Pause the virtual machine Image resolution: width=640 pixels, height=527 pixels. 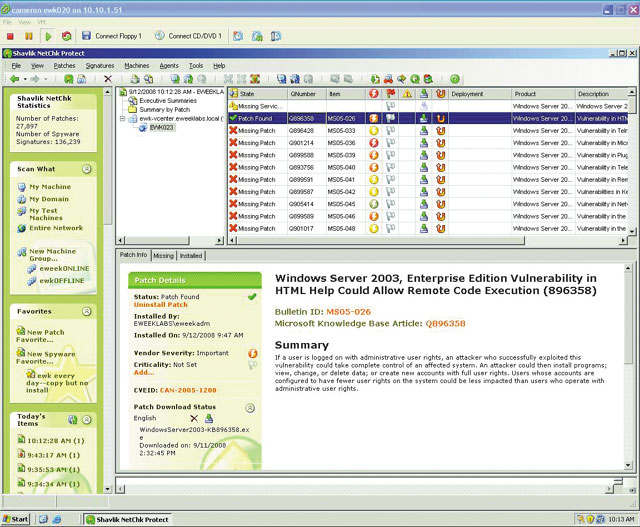click(x=29, y=36)
